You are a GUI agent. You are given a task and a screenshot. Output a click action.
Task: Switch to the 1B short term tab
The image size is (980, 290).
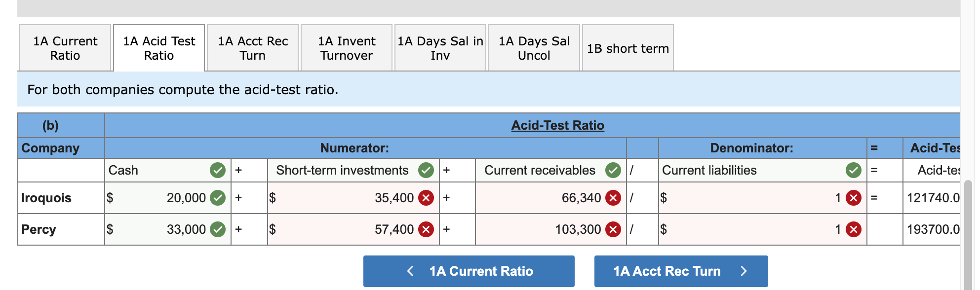[x=628, y=48]
